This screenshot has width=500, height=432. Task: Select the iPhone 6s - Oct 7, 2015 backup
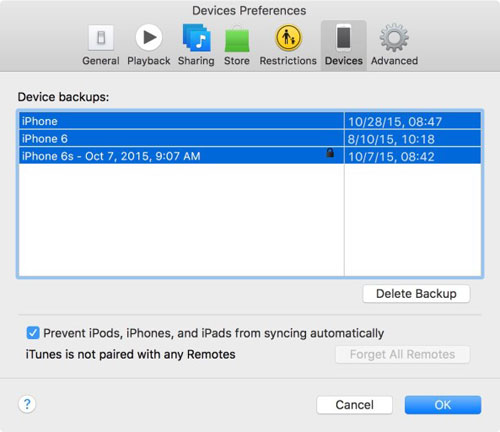coord(250,156)
